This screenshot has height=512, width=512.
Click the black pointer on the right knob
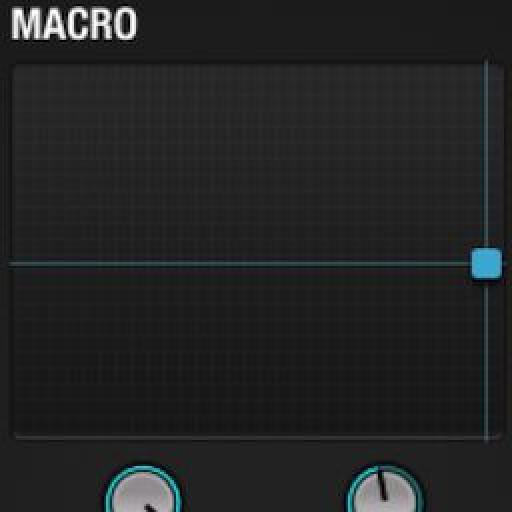[x=382, y=487]
